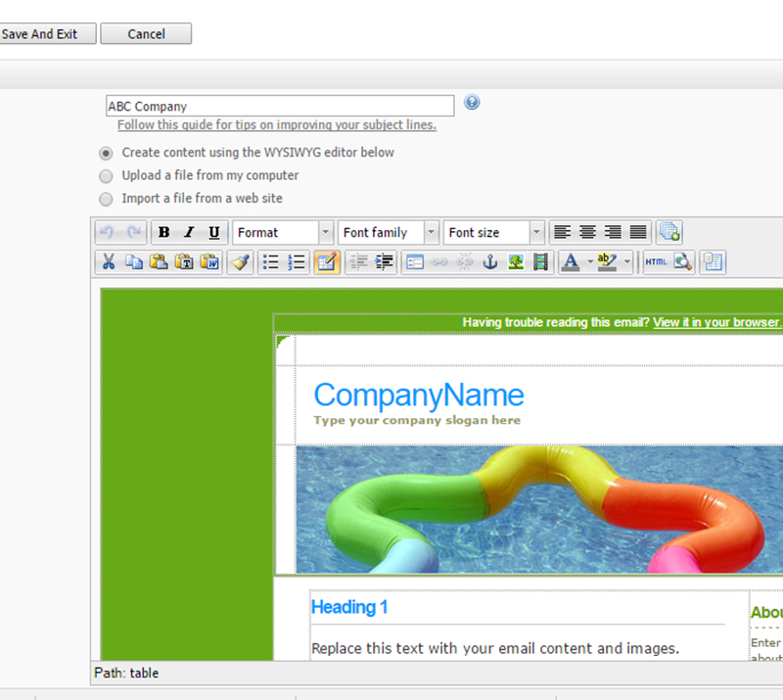783x700 pixels.
Task: Open the Font size dropdown
Action: [x=494, y=232]
